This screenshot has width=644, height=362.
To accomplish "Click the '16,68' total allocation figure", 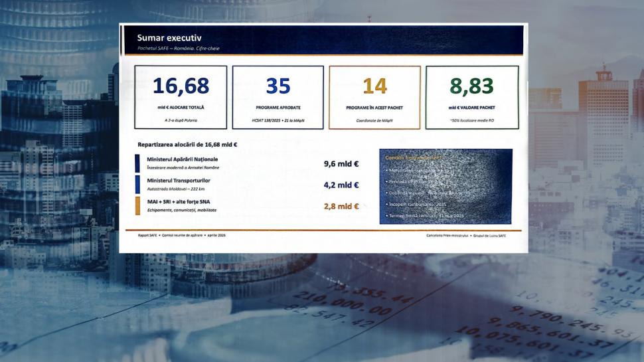I will coord(181,86).
